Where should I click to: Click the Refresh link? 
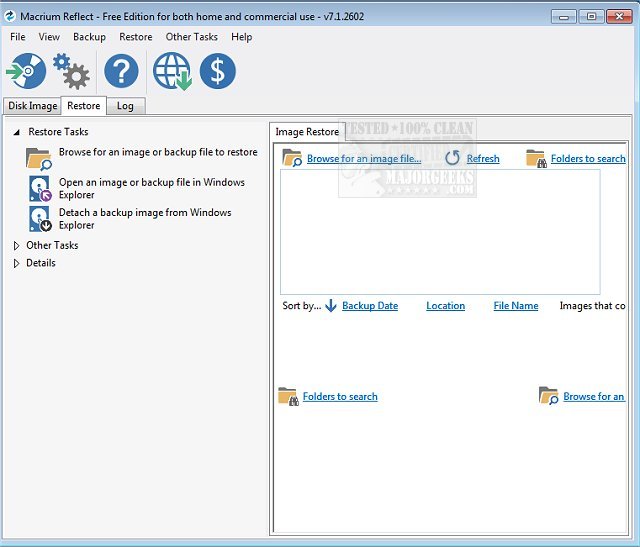pos(483,158)
